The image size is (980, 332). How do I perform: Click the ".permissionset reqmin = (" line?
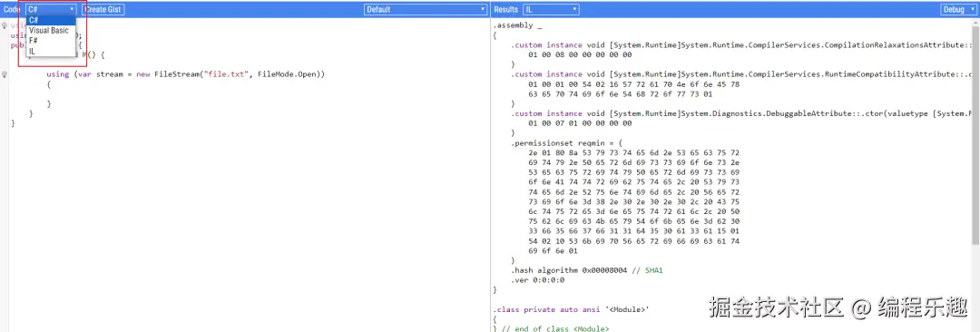click(x=567, y=142)
